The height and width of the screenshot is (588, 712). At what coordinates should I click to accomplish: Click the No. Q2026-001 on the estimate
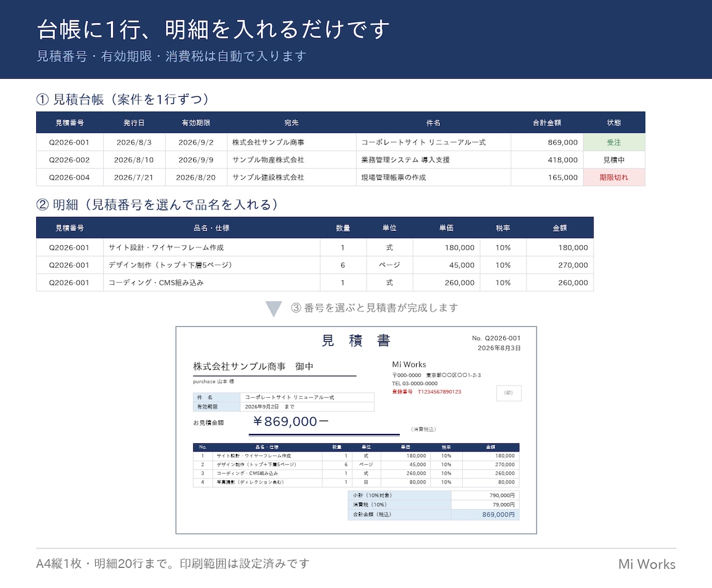pos(496,338)
